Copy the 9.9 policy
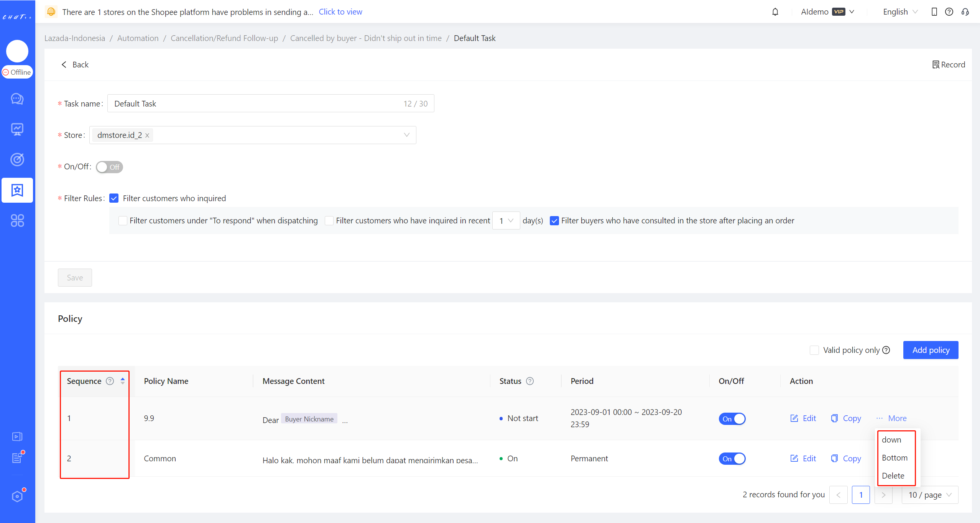 coord(846,418)
